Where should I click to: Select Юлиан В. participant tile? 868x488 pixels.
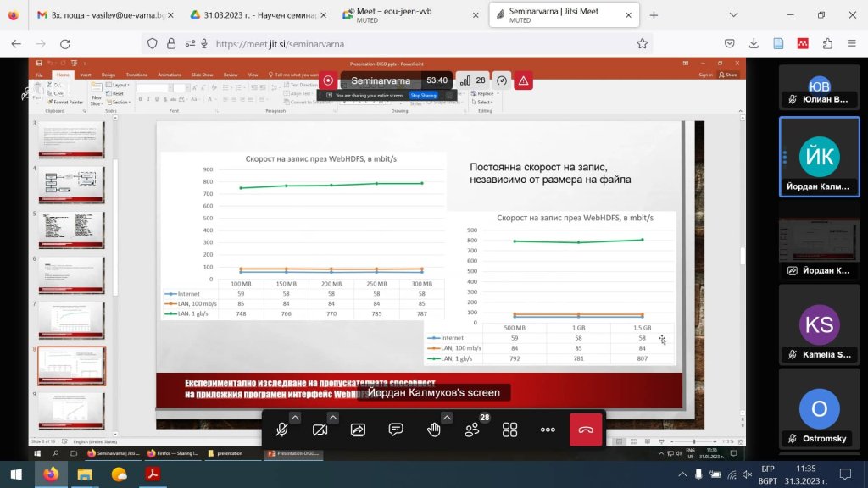click(820, 87)
